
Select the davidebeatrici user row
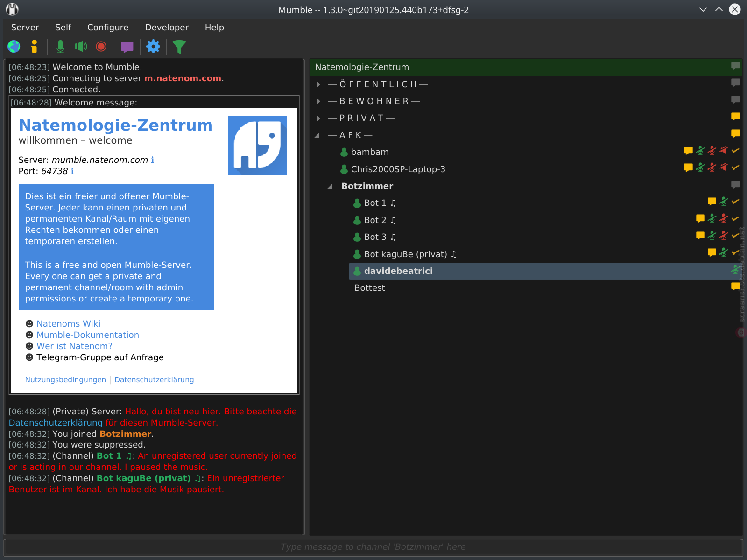click(545, 271)
